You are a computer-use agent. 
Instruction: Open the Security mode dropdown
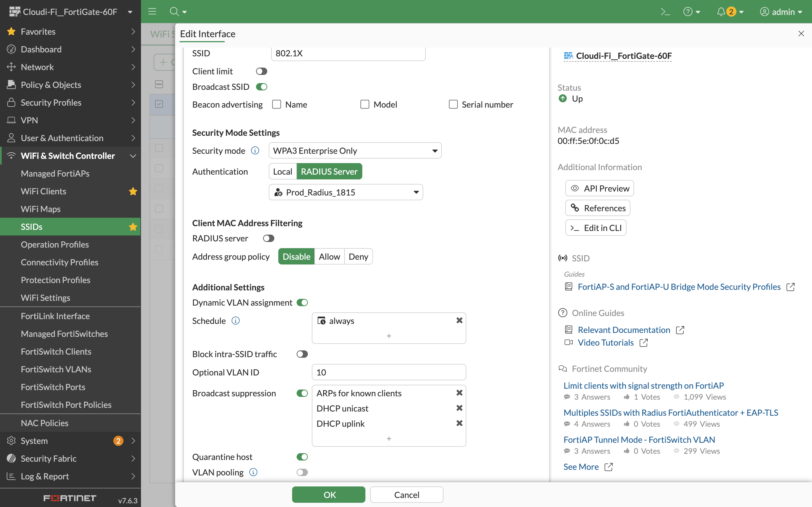coord(355,151)
